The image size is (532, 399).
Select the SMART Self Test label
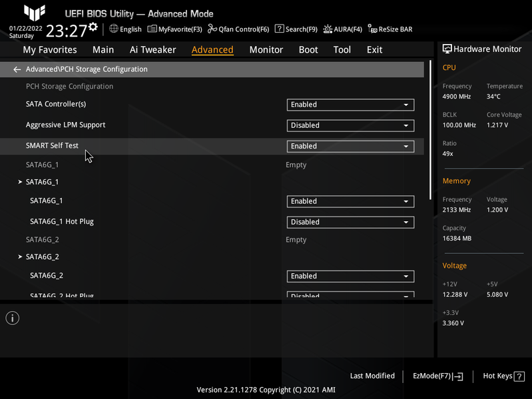click(x=52, y=146)
